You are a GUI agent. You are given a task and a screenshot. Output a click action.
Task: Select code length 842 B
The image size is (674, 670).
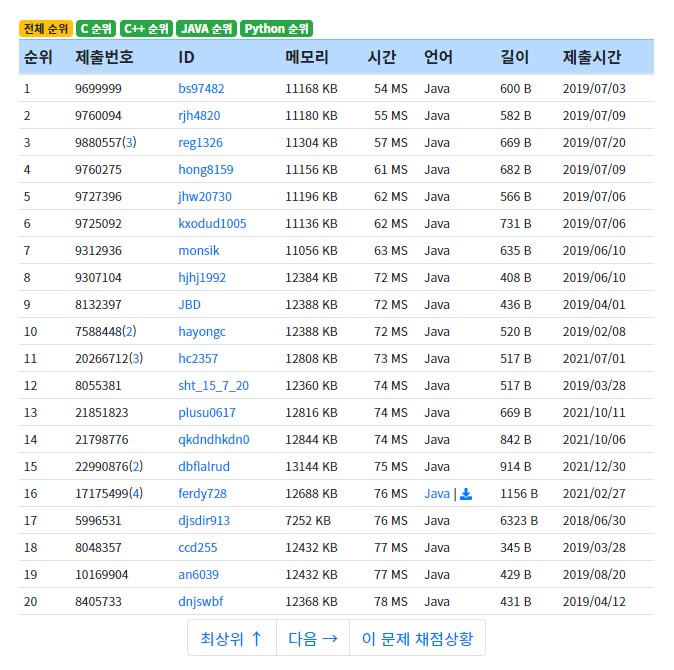point(516,440)
